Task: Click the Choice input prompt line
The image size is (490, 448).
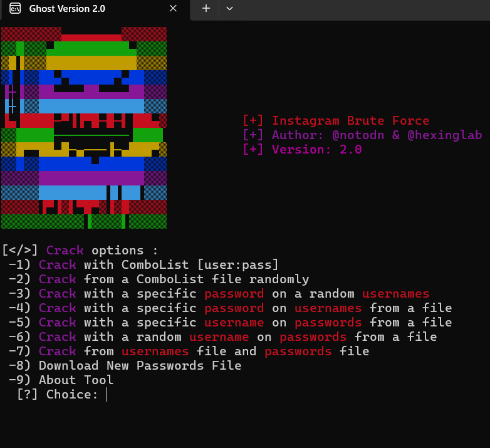Action: tap(63, 394)
